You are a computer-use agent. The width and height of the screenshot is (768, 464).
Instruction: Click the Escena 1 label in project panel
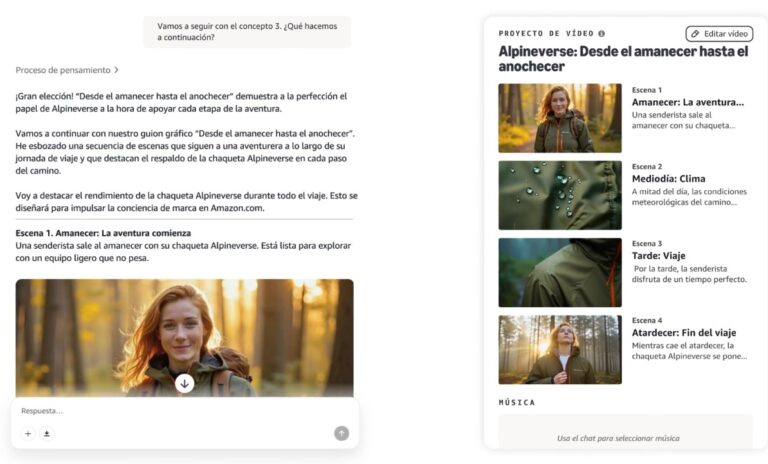tap(647, 90)
